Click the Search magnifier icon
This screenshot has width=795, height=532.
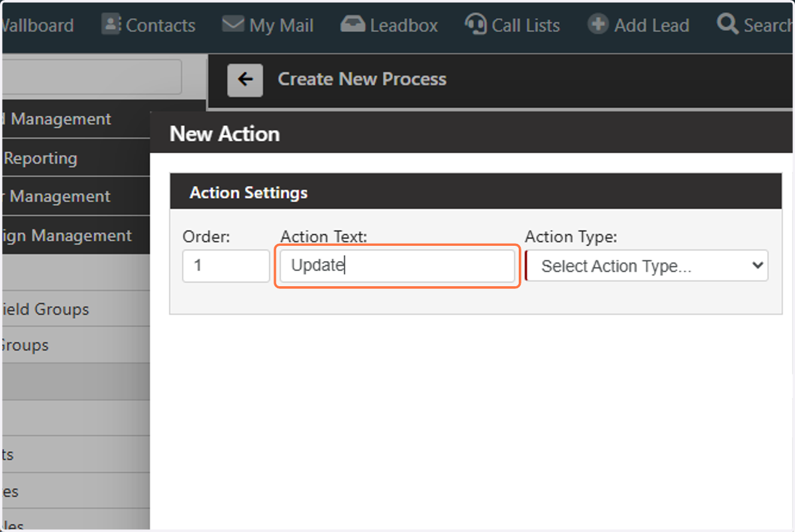tap(727, 25)
